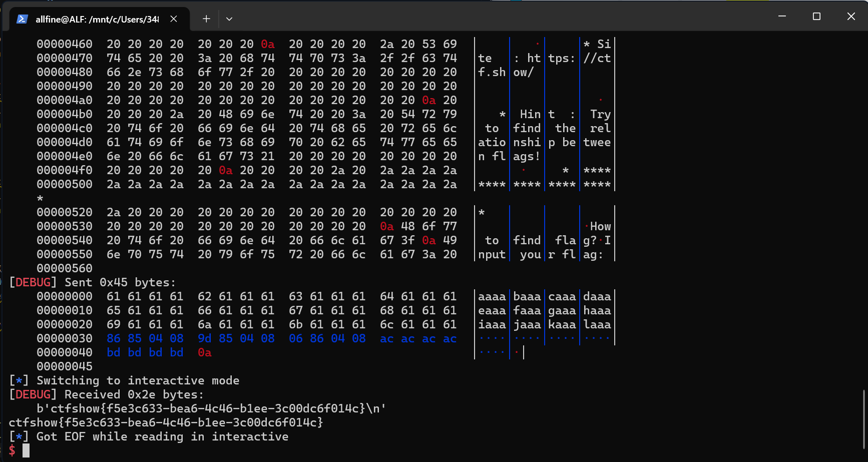The height and width of the screenshot is (462, 868).
Task: Click blue bytes '06 86 04 08'
Action: 327,338
